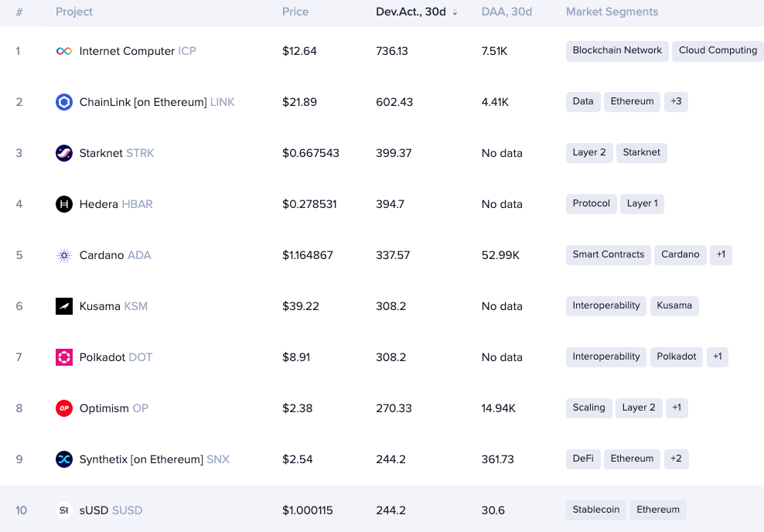Screen dimensions: 764x532
Task: Expand the +1 tags in Optimism row
Action: click(x=677, y=408)
